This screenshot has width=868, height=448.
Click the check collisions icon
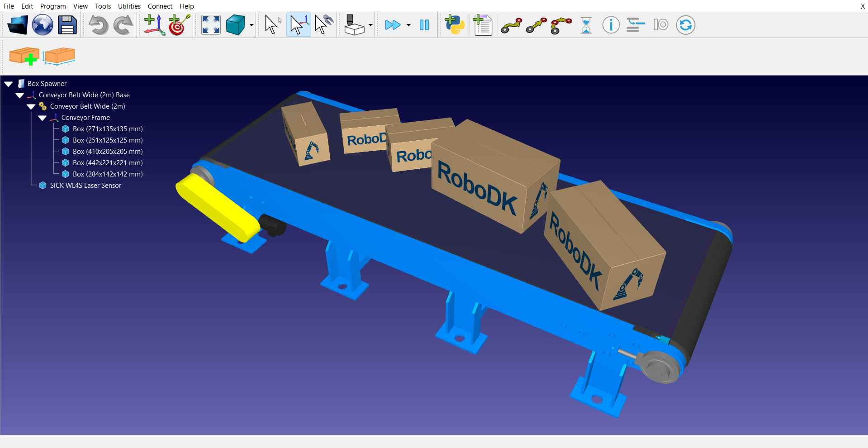[355, 25]
